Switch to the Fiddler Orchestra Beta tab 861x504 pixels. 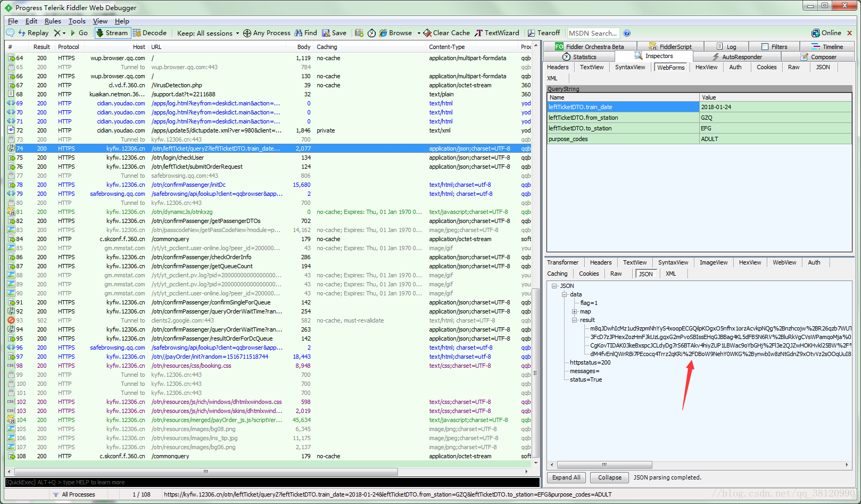point(590,47)
